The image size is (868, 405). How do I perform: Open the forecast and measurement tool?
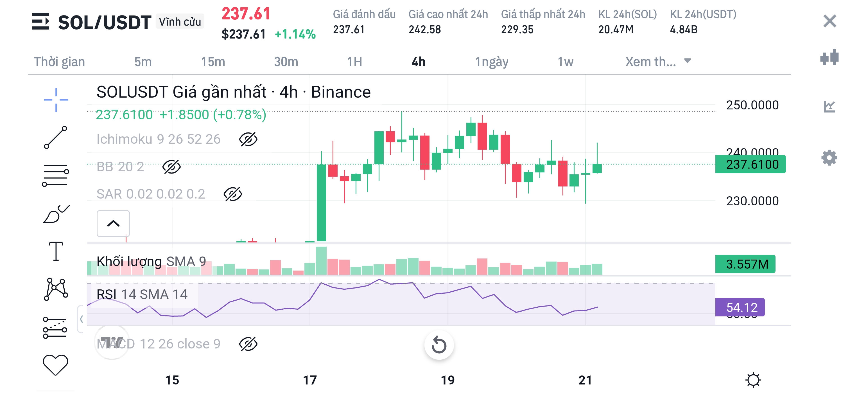pos(55,327)
